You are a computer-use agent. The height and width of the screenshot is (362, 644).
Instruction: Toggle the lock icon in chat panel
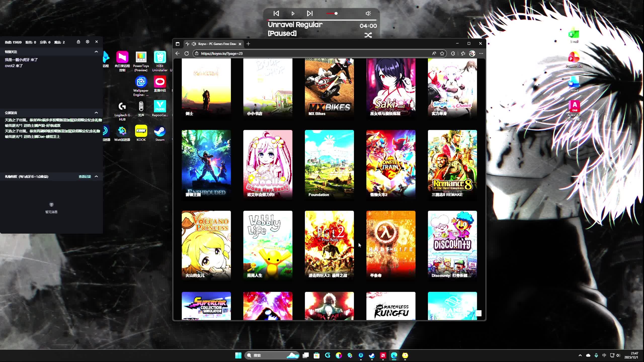pyautogui.click(x=78, y=42)
